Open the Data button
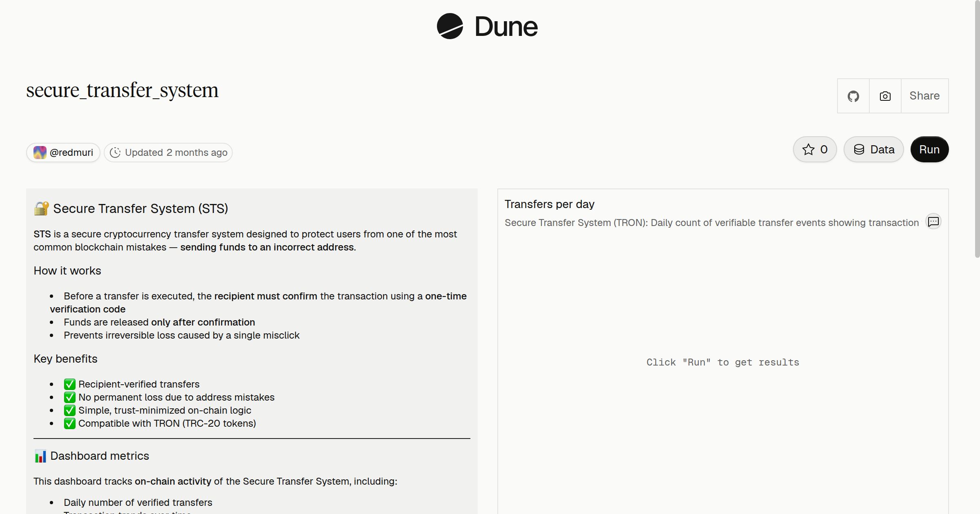Image resolution: width=980 pixels, height=514 pixels. pos(874,149)
